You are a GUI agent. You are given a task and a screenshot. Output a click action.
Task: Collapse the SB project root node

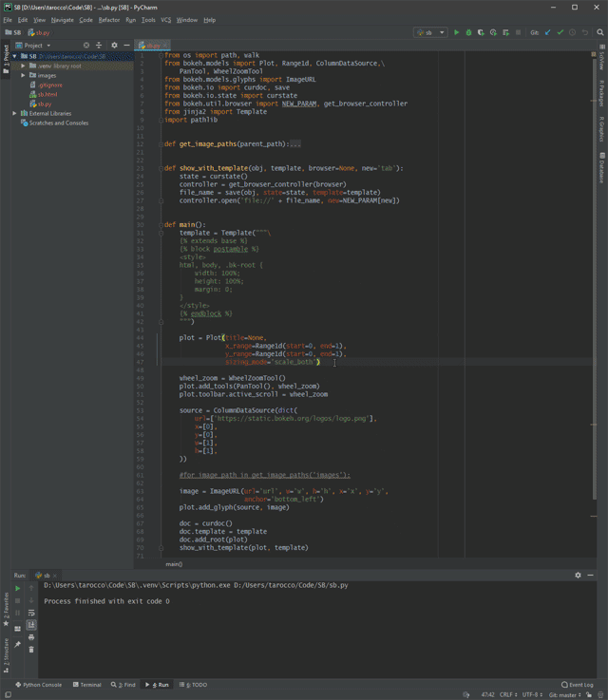pos(15,56)
